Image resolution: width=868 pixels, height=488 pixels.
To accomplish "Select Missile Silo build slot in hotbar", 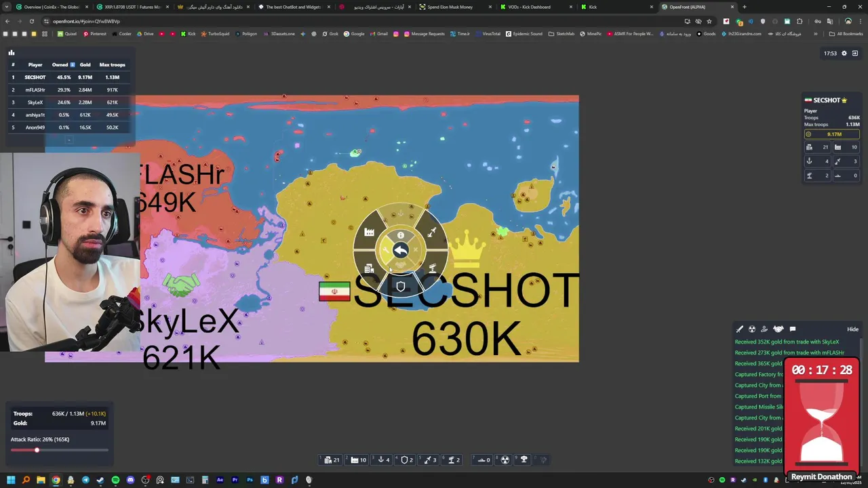I will point(430,460).
